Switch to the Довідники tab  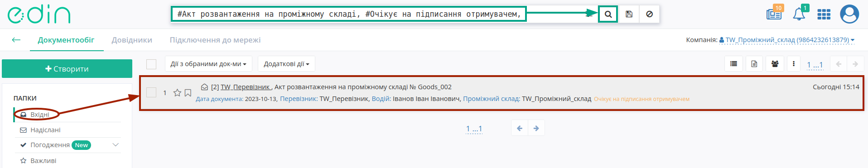(x=132, y=40)
